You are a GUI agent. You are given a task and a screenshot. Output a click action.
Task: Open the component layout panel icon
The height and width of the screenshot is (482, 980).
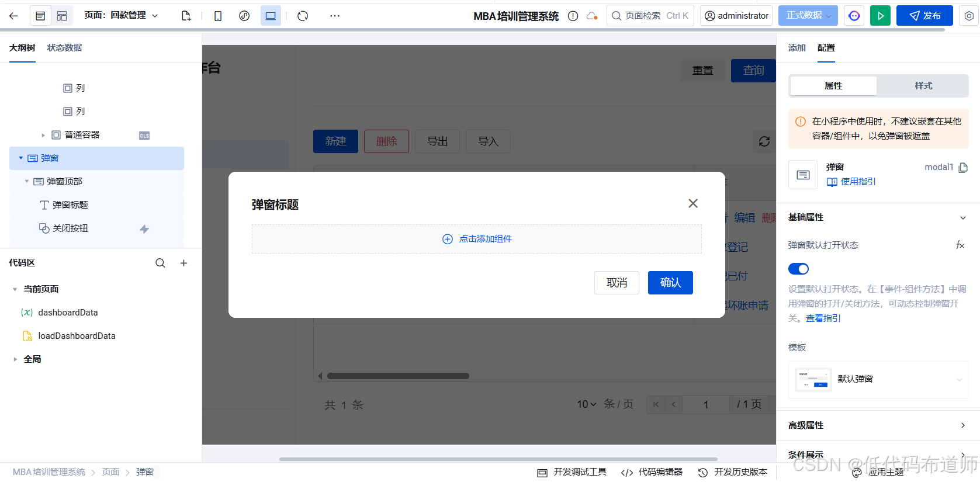(62, 16)
